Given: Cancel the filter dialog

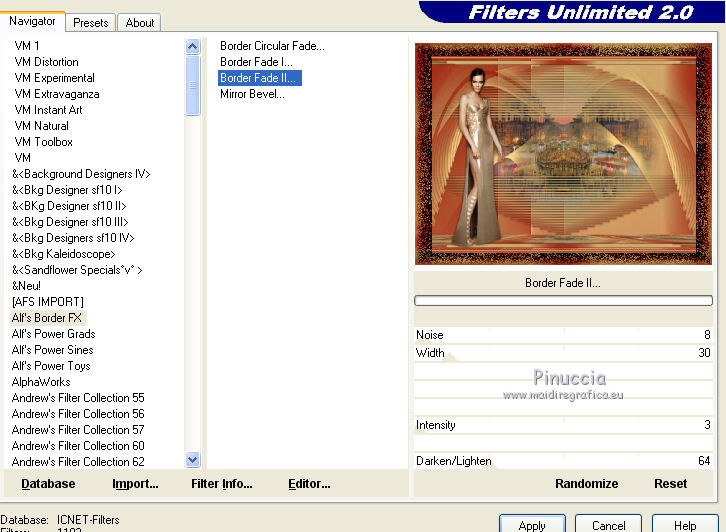Looking at the screenshot, I should point(608,525).
